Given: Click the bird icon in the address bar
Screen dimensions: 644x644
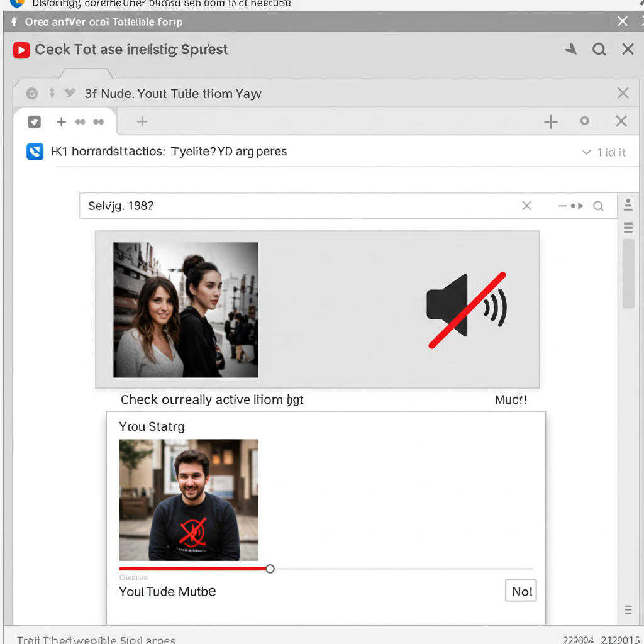Looking at the screenshot, I should click(x=70, y=93).
